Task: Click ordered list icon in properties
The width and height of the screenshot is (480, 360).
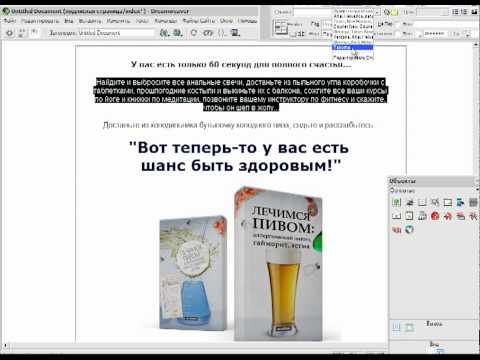Action: point(464,12)
